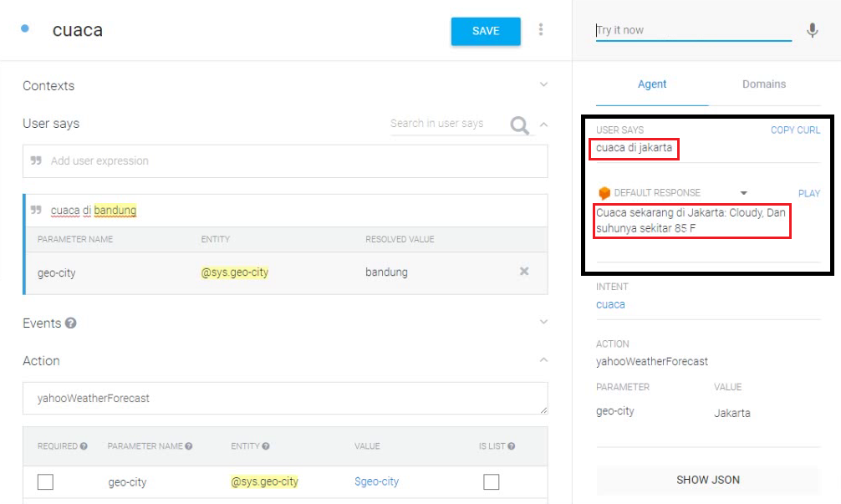Click geo-city parameter name in user says table

(56, 273)
